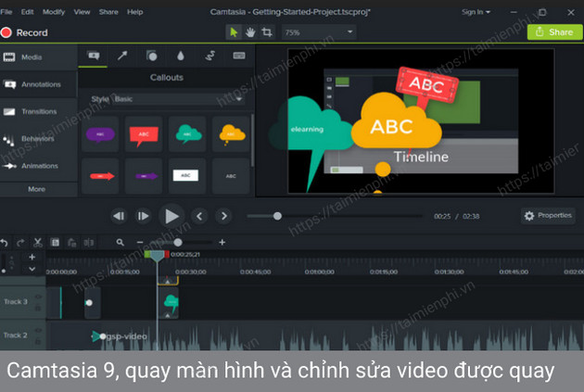Open the Animations panel
584x392 pixels.
[38, 166]
